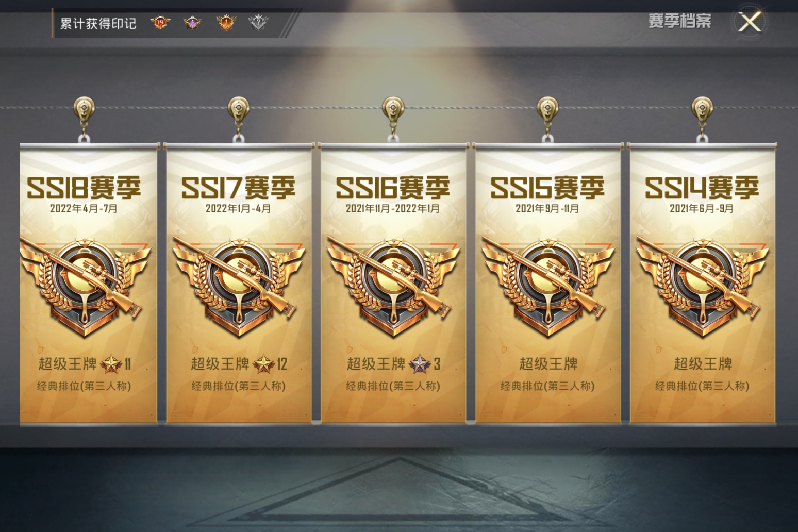
Task: Click the gray question mark badge
Action: [258, 23]
